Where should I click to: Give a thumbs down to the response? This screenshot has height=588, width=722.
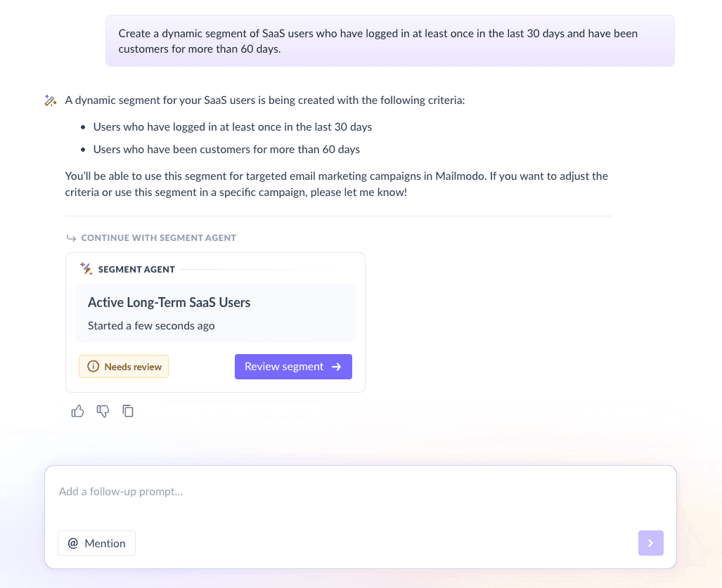pyautogui.click(x=103, y=411)
